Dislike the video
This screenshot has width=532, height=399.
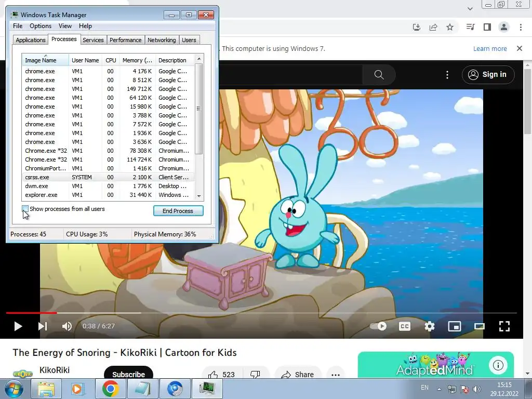click(x=255, y=374)
